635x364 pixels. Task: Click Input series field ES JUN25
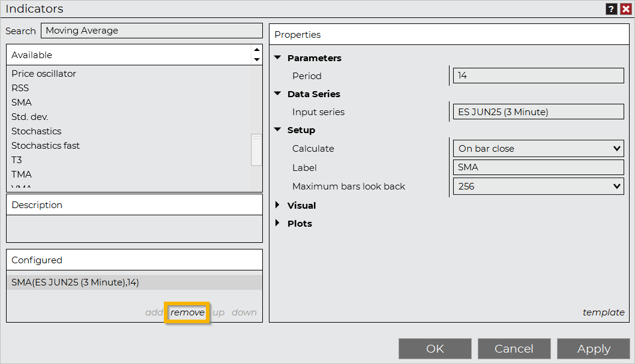click(x=538, y=112)
